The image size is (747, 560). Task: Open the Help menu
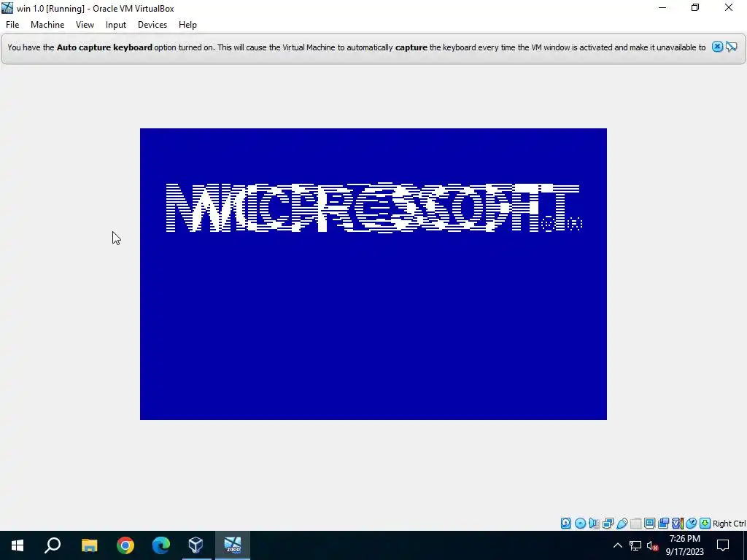pos(187,25)
